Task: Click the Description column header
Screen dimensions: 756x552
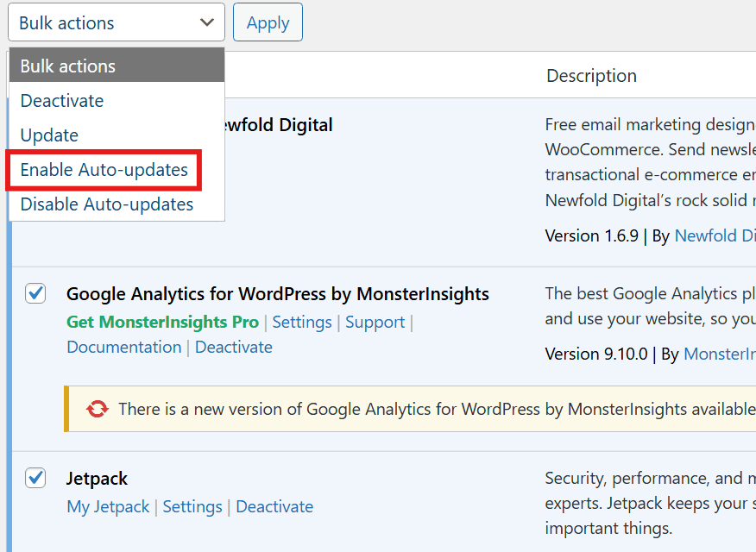Action: pos(591,76)
